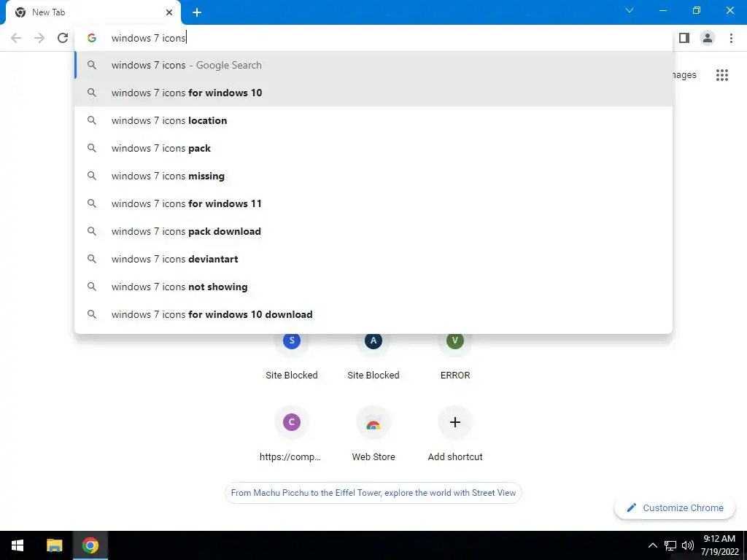747x560 pixels.
Task: Toggle the side panel icon
Action: [684, 38]
